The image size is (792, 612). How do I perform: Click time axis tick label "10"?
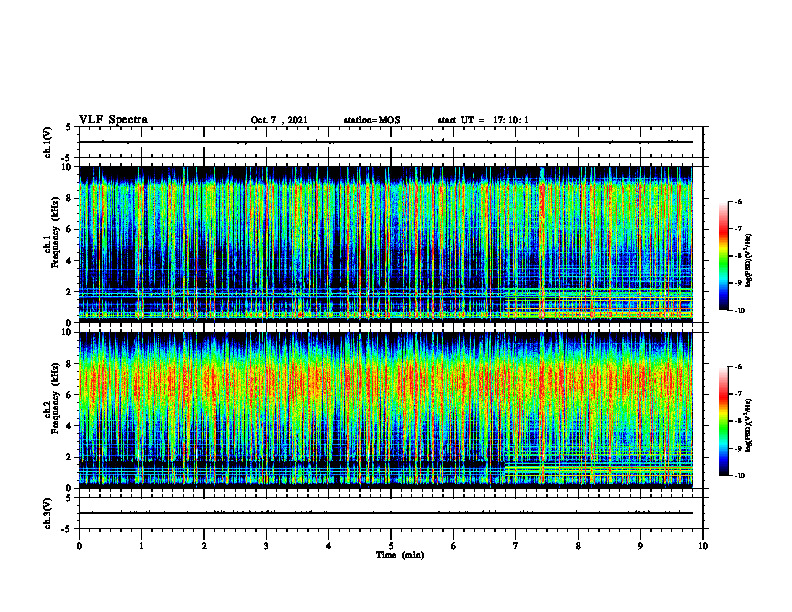point(703,546)
